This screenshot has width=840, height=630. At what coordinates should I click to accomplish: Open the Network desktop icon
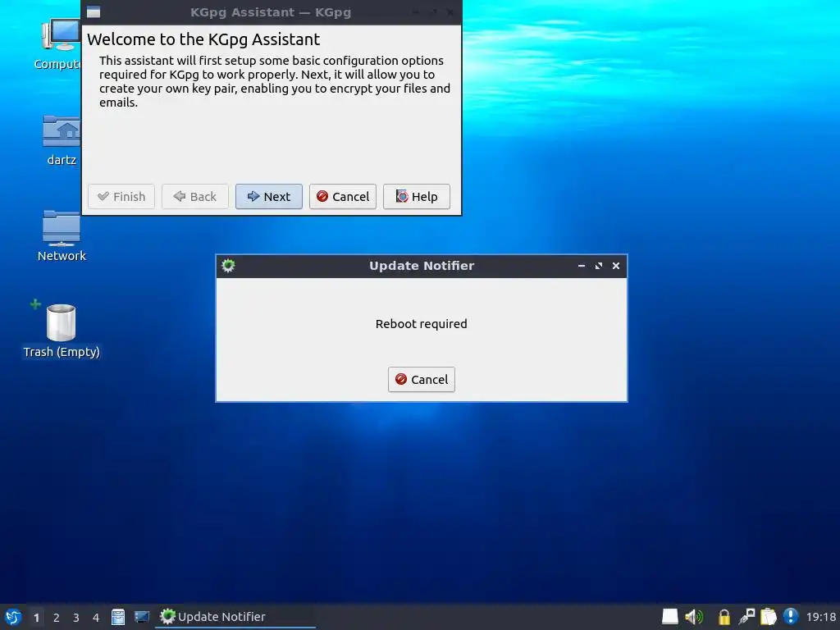click(62, 236)
